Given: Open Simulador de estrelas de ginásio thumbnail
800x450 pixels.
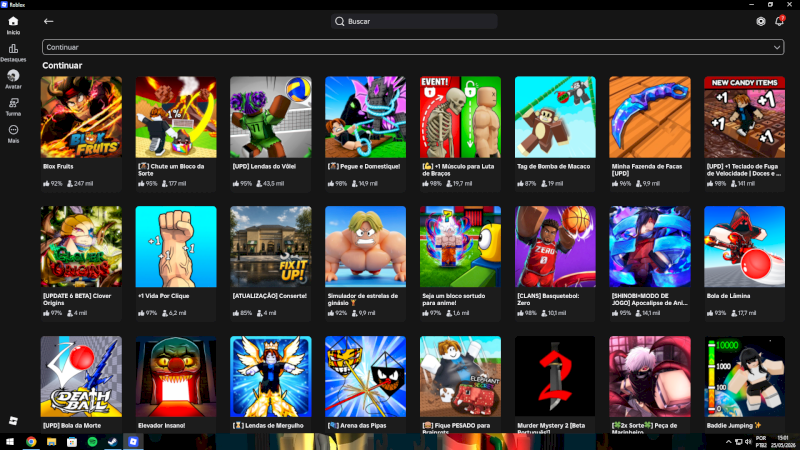Looking at the screenshot, I should [365, 246].
